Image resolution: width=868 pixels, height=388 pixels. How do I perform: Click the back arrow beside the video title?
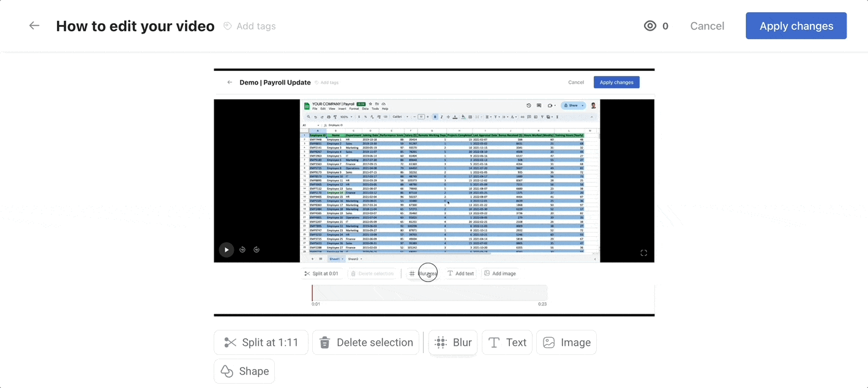[34, 26]
